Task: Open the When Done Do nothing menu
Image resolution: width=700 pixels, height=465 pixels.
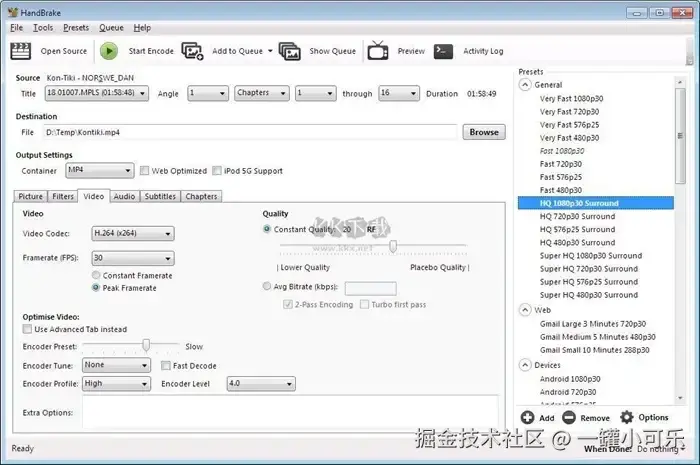Action: point(660,449)
